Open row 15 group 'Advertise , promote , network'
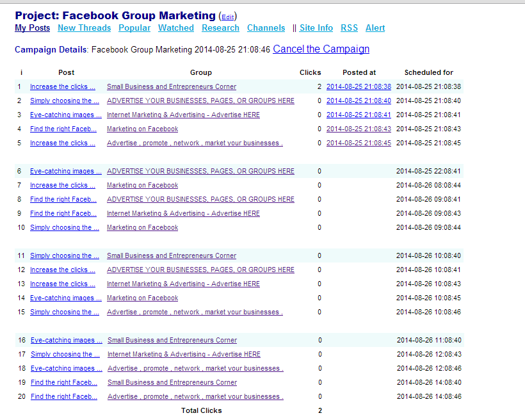This screenshot has height=420, width=525. pyautogui.click(x=195, y=312)
